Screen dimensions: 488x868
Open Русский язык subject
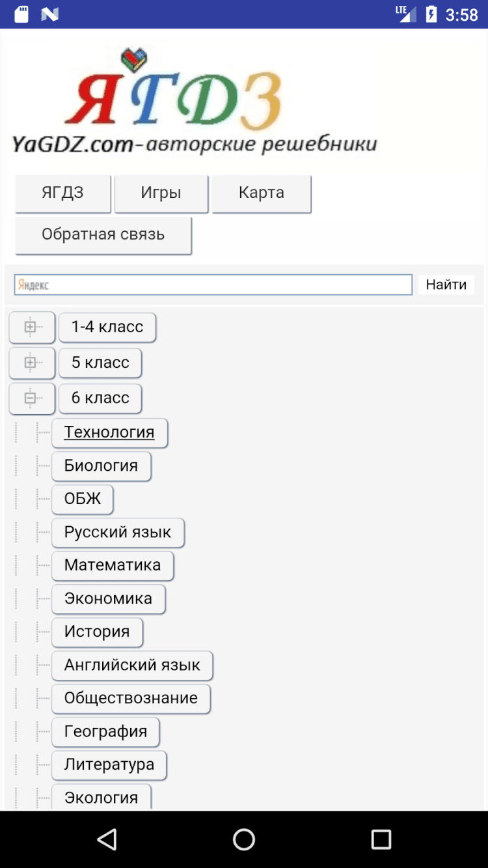click(118, 532)
